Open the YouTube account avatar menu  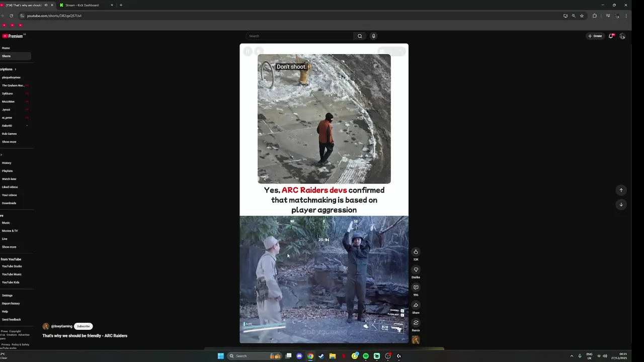[622, 36]
